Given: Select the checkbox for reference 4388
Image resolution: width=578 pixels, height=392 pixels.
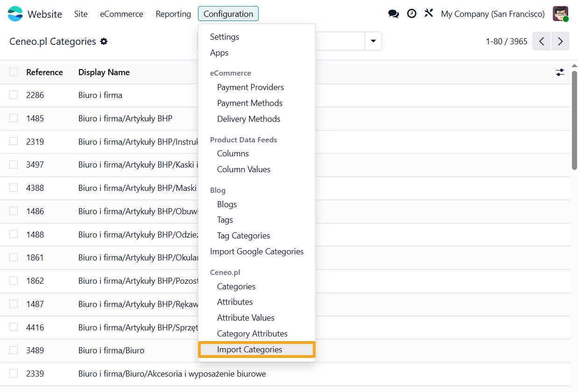Looking at the screenshot, I should 14,188.
